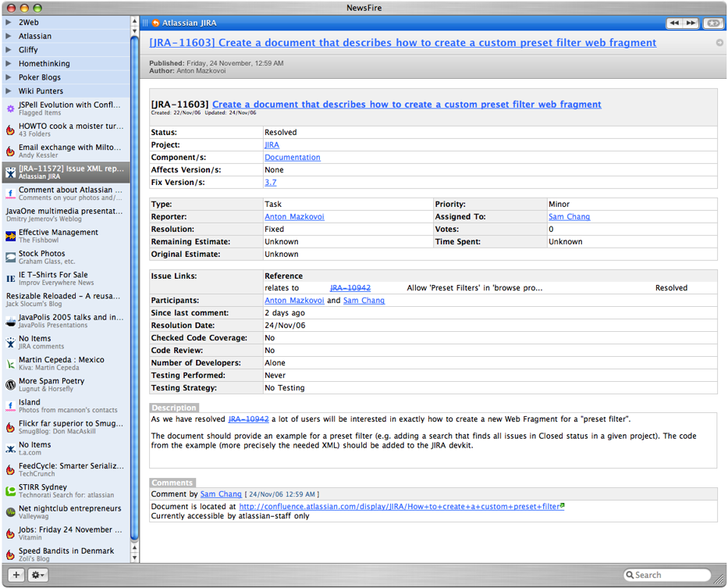This screenshot has height=588, width=728.
Task: Open the gear action menu
Action: tap(37, 575)
